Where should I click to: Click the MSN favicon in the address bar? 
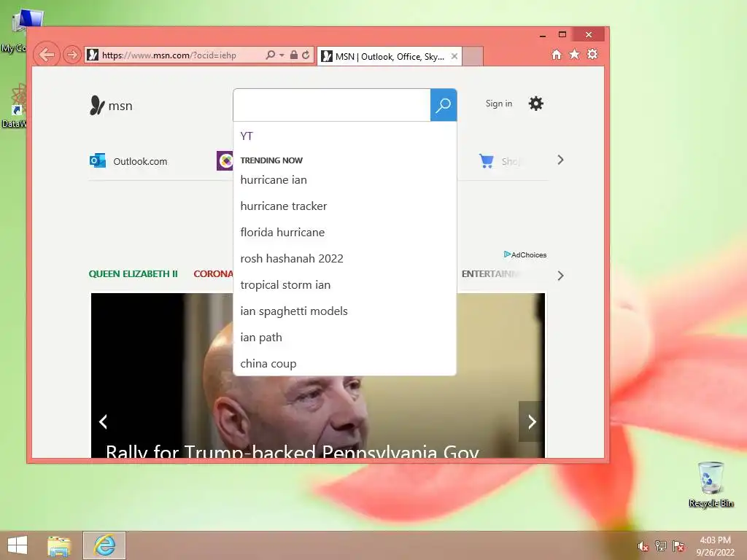click(x=93, y=55)
